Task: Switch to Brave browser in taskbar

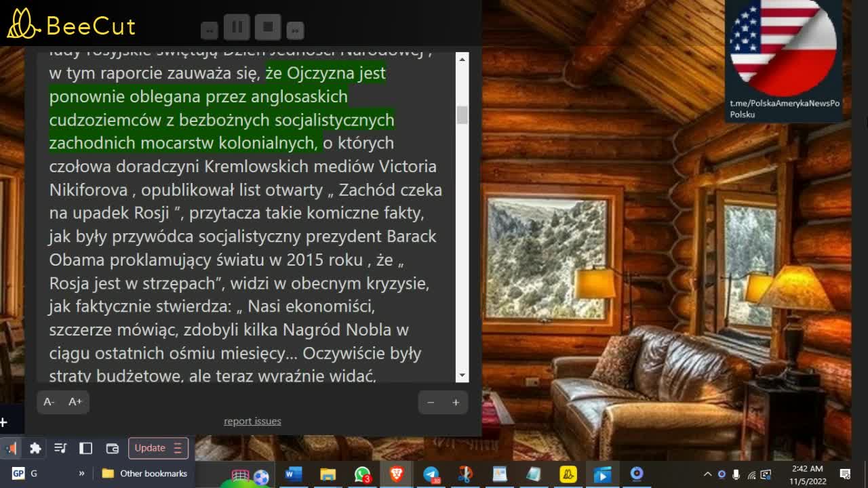Action: pyautogui.click(x=397, y=474)
